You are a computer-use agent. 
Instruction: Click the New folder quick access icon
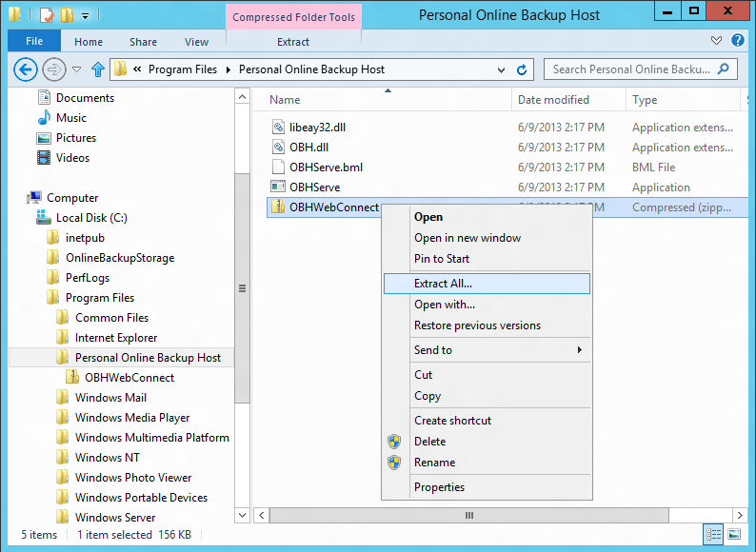point(67,15)
